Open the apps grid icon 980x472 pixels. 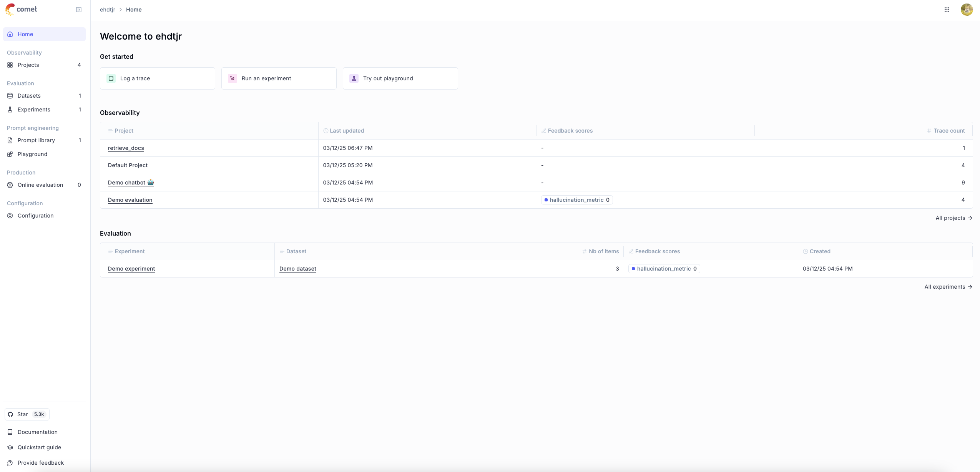(x=947, y=10)
